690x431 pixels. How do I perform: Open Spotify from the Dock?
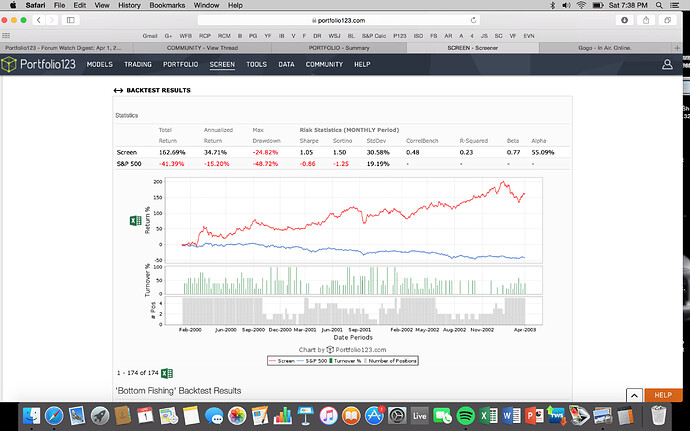click(463, 413)
